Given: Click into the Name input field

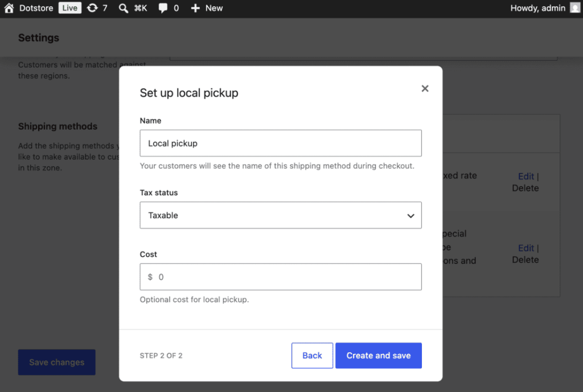Looking at the screenshot, I should point(281,143).
